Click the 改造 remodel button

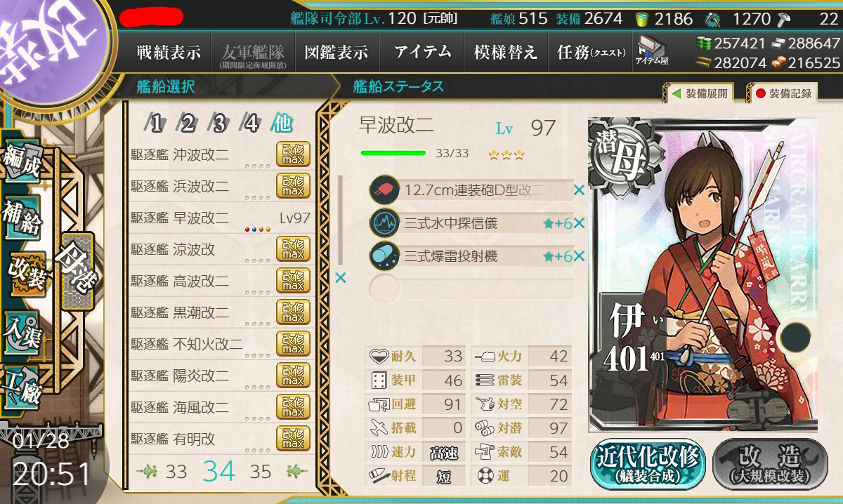tap(771, 465)
